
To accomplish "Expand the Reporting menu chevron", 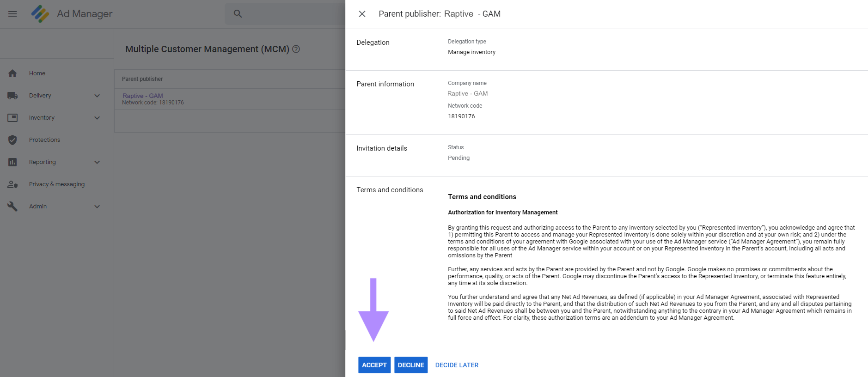I will click(x=97, y=162).
